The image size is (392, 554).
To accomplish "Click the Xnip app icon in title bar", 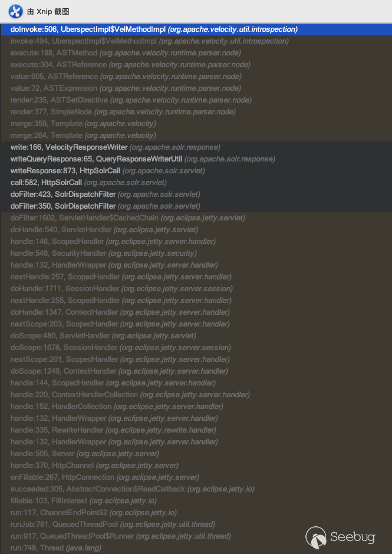I will click(16, 11).
